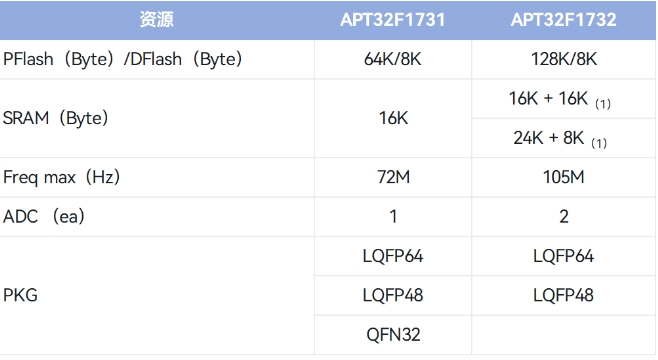
Task: Click LQFP64 under APT32F1732
Action: click(x=564, y=256)
